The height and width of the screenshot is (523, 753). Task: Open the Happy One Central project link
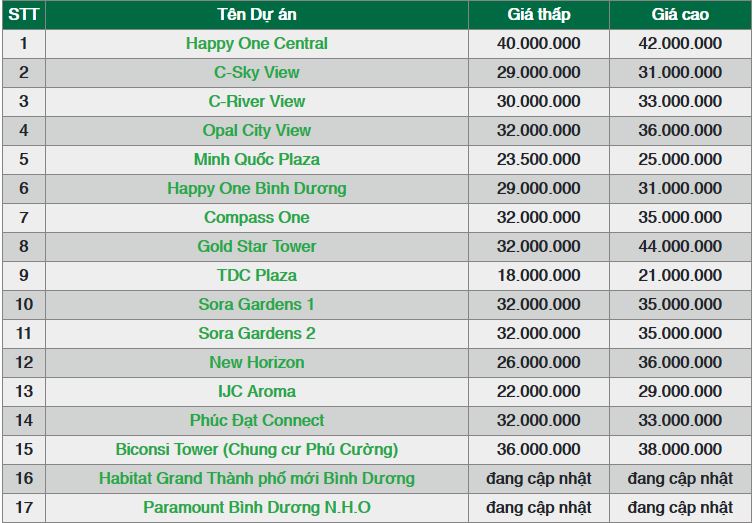pyautogui.click(x=256, y=44)
